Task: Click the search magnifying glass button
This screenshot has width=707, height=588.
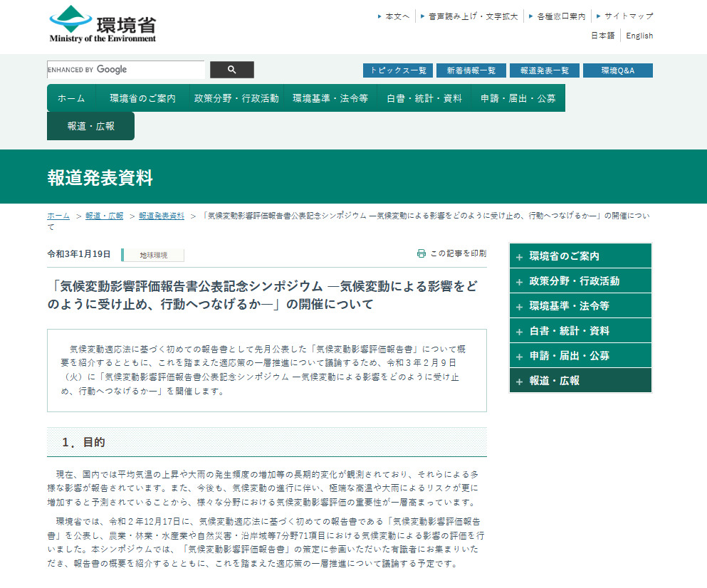Action: click(x=231, y=70)
